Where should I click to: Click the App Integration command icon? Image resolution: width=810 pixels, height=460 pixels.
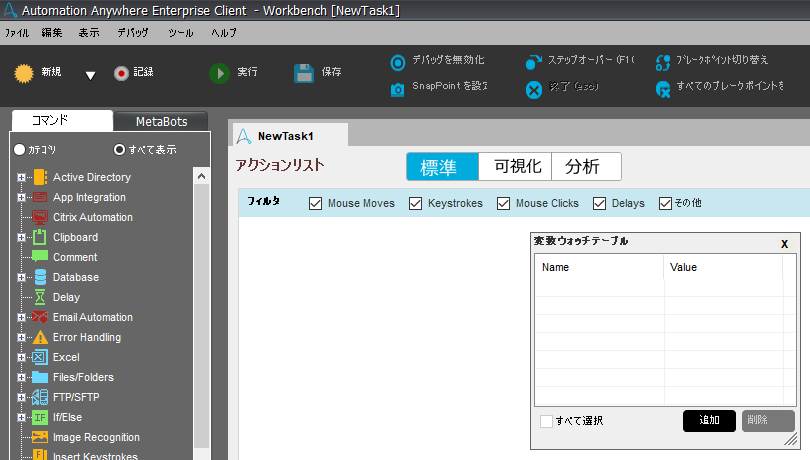point(40,197)
